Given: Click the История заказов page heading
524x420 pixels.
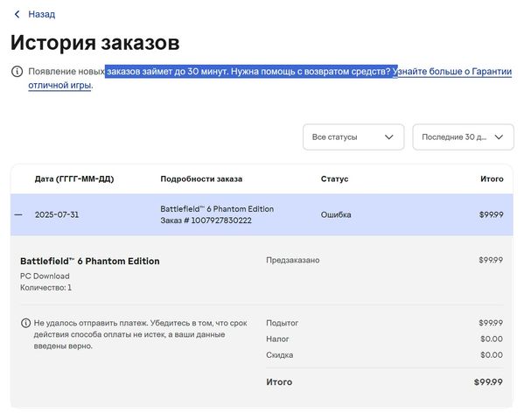Looking at the screenshot, I should coord(95,43).
